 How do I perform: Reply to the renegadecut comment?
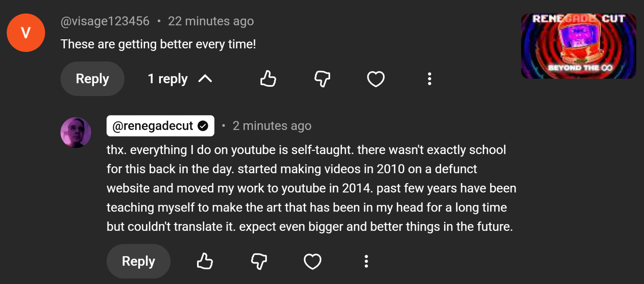click(138, 261)
